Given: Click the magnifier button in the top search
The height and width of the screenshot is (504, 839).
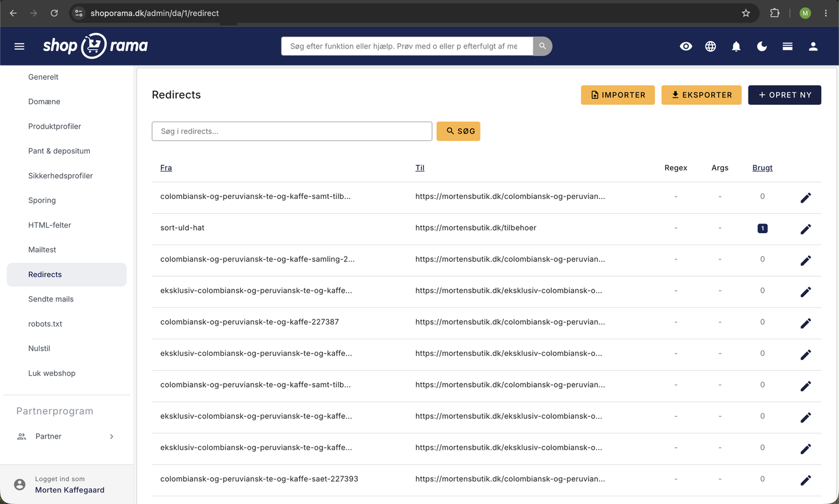Looking at the screenshot, I should click(x=542, y=46).
